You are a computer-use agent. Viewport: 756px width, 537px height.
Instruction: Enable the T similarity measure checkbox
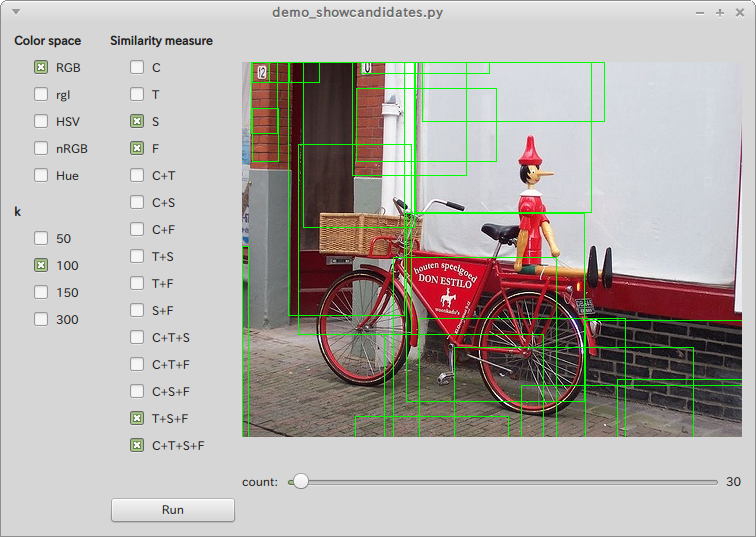[x=137, y=94]
